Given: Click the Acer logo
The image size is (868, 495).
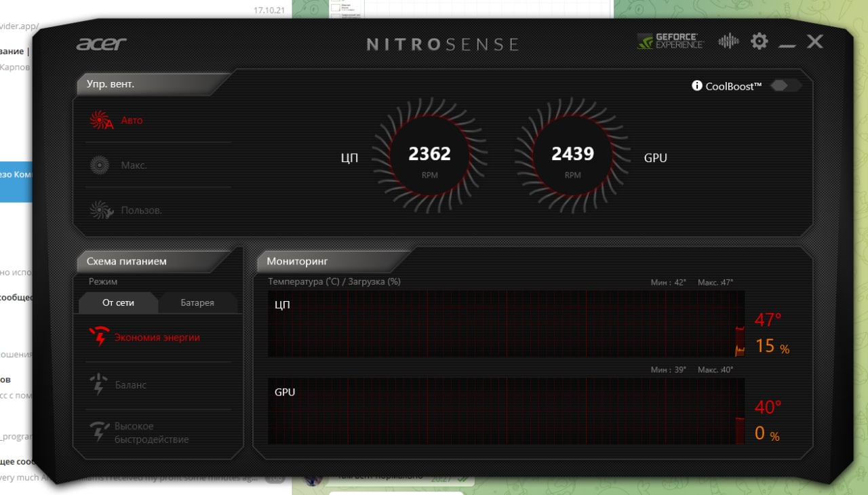Looking at the screenshot, I should pyautogui.click(x=101, y=44).
